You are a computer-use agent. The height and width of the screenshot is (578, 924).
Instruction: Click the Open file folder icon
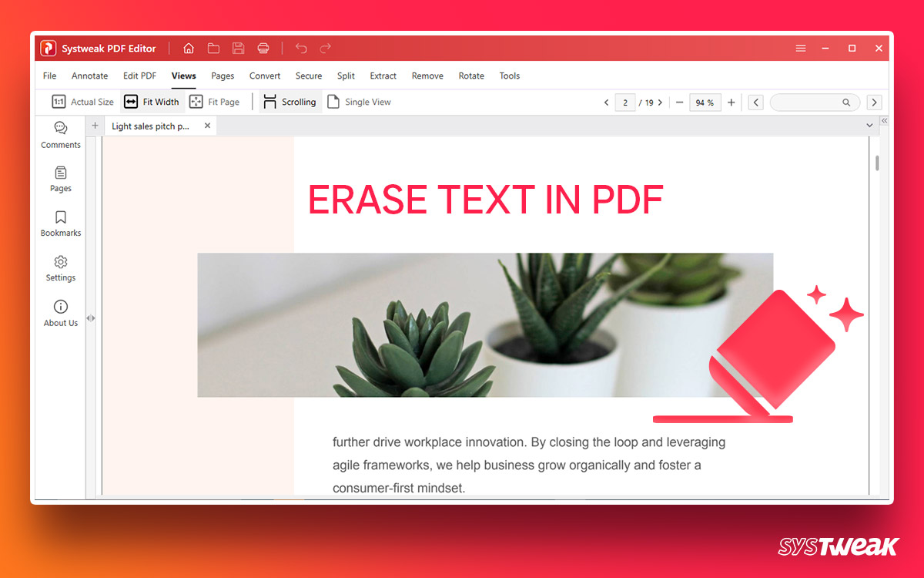tap(213, 48)
